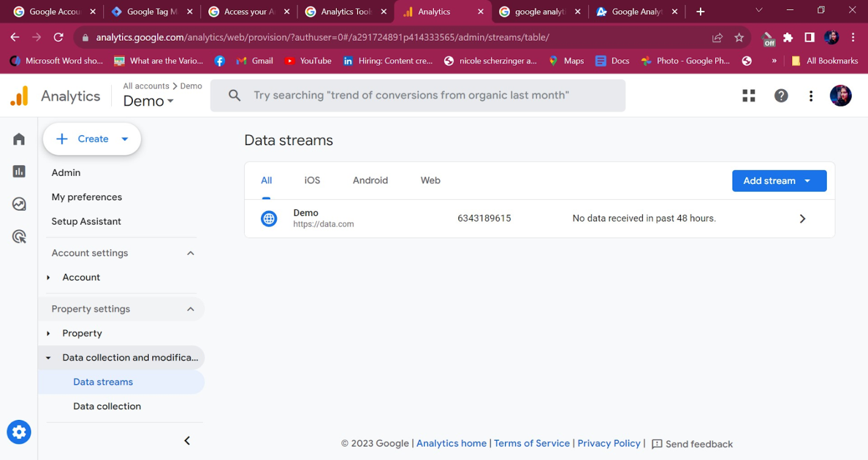Click the Create button

tap(92, 139)
